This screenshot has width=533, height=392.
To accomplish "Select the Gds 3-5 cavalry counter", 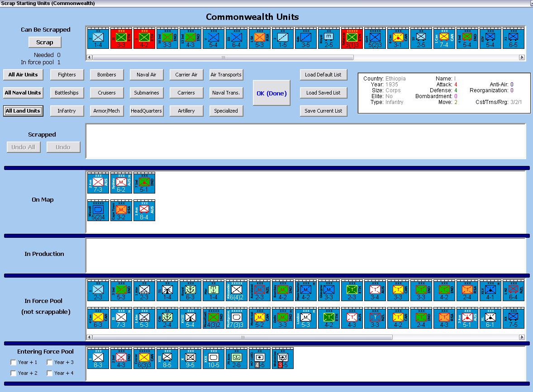I will 306,38.
